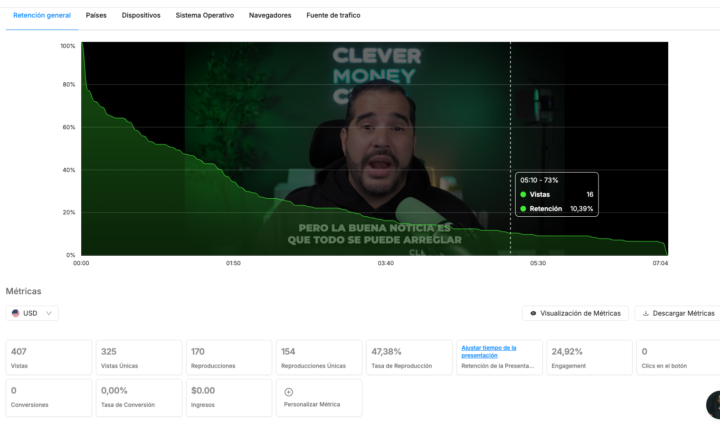
Task: Switch to the Países tab
Action: click(96, 16)
